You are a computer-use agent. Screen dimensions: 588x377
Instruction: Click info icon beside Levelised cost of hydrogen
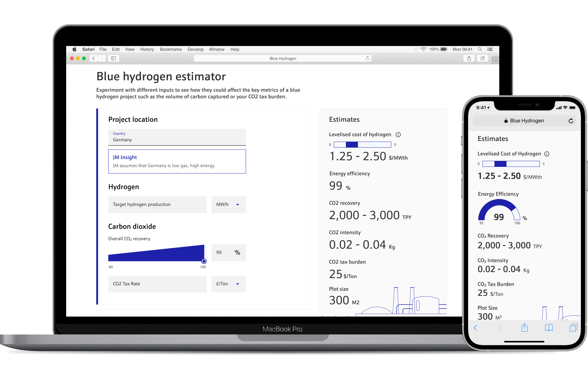398,135
